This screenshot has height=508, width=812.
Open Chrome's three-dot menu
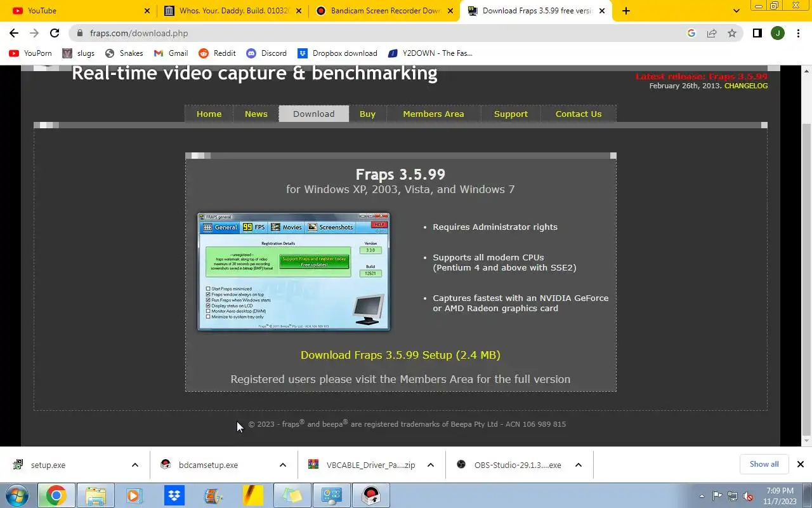click(x=798, y=33)
